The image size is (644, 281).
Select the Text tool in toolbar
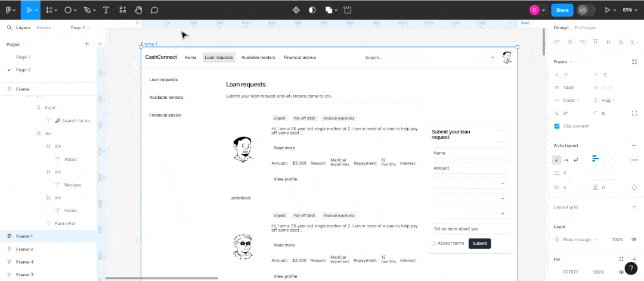tap(106, 10)
